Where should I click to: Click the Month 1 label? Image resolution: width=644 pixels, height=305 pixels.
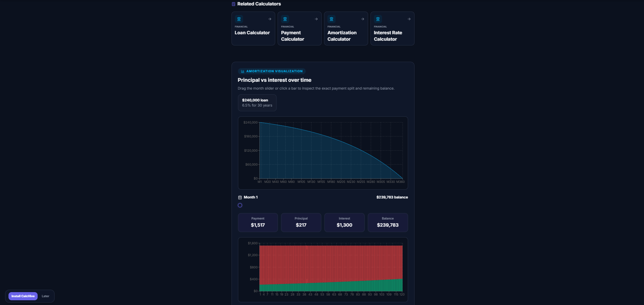tap(251, 197)
